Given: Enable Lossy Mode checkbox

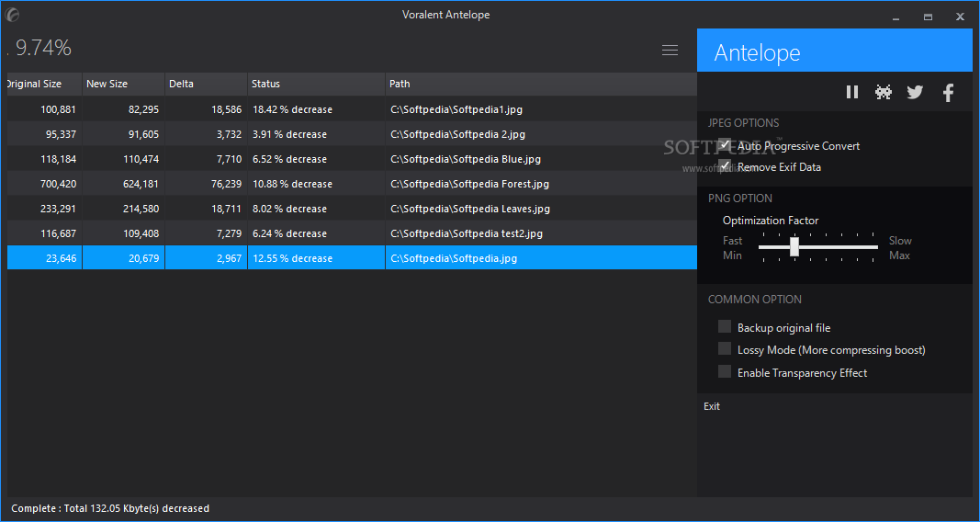Looking at the screenshot, I should click(x=725, y=349).
